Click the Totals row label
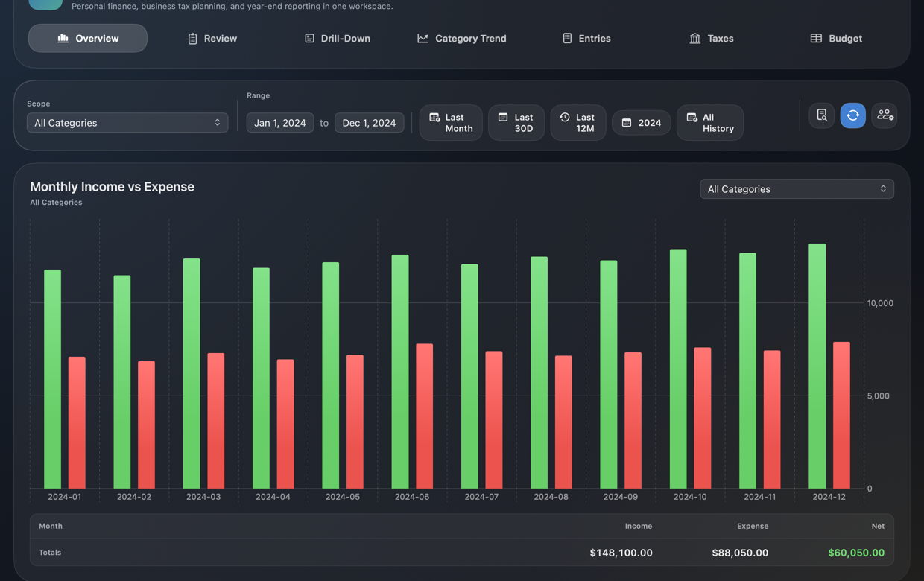Screen dimensions: 924x581 (50, 553)
